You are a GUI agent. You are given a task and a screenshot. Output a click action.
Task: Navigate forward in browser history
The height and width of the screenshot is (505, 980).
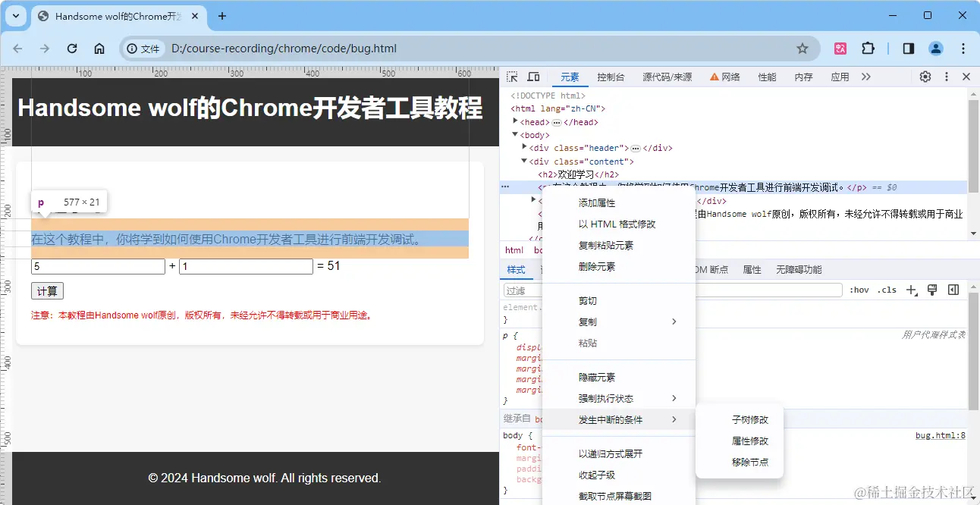45,49
